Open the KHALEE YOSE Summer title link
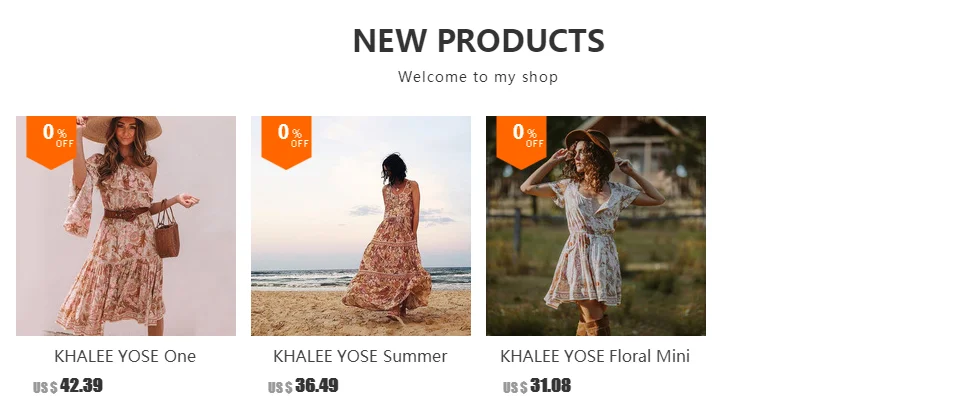Image resolution: width=958 pixels, height=406 pixels. tap(360, 356)
